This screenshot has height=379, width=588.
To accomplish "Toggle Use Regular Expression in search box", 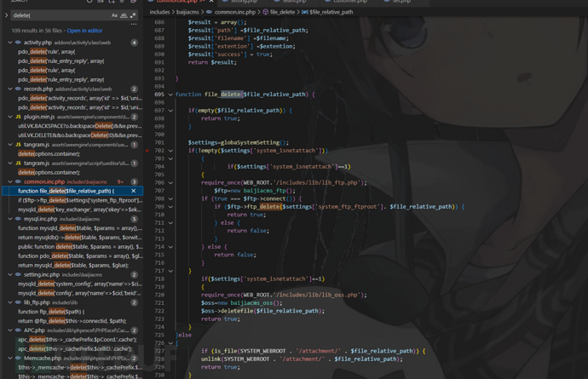I will 133,15.
